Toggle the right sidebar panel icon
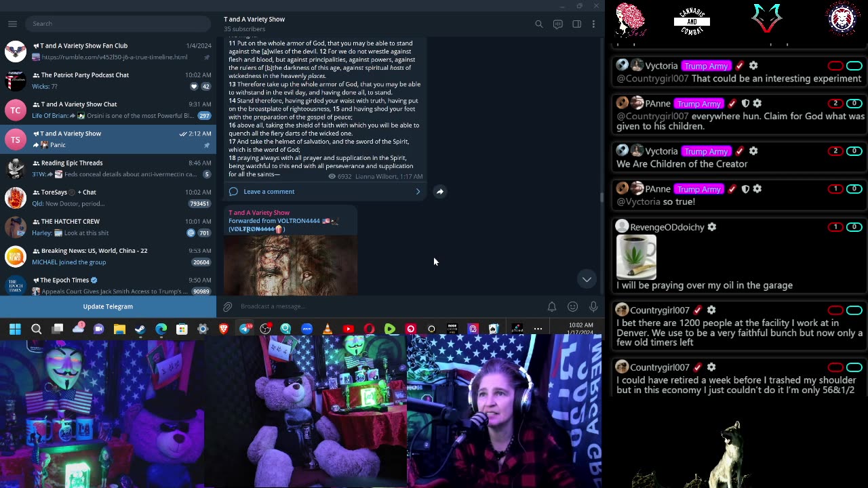The image size is (868, 488). click(x=576, y=24)
